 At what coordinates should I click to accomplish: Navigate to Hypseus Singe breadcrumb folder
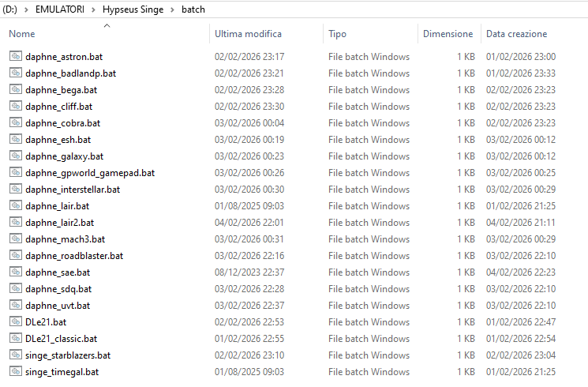pyautogui.click(x=133, y=9)
